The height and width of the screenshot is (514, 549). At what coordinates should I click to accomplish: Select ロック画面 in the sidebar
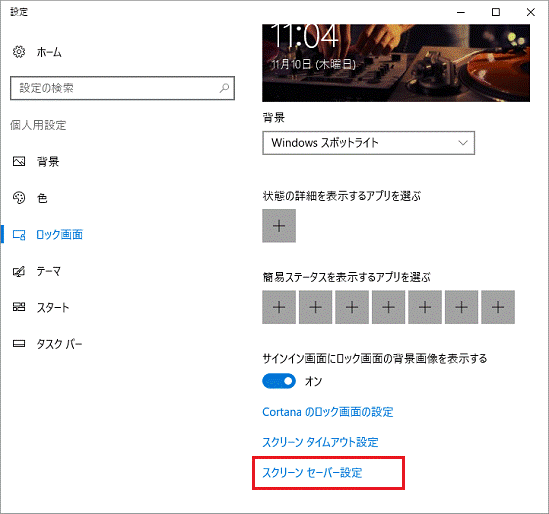tap(60, 235)
